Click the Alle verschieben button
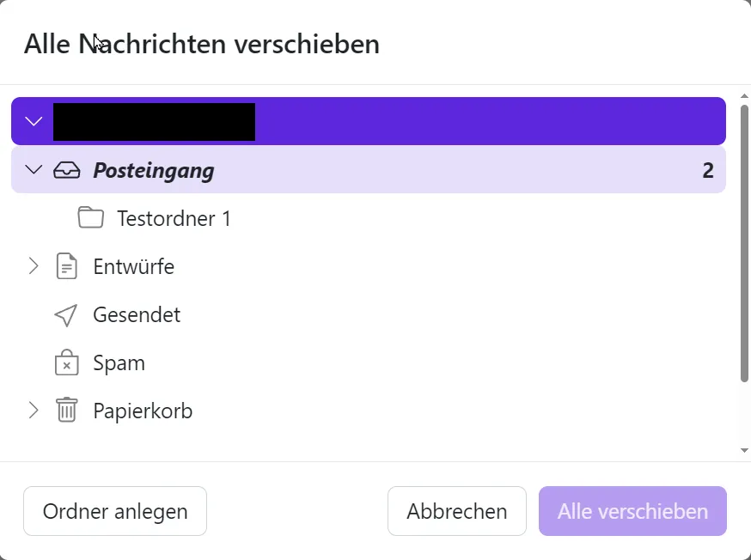This screenshot has width=751, height=560. (632, 511)
